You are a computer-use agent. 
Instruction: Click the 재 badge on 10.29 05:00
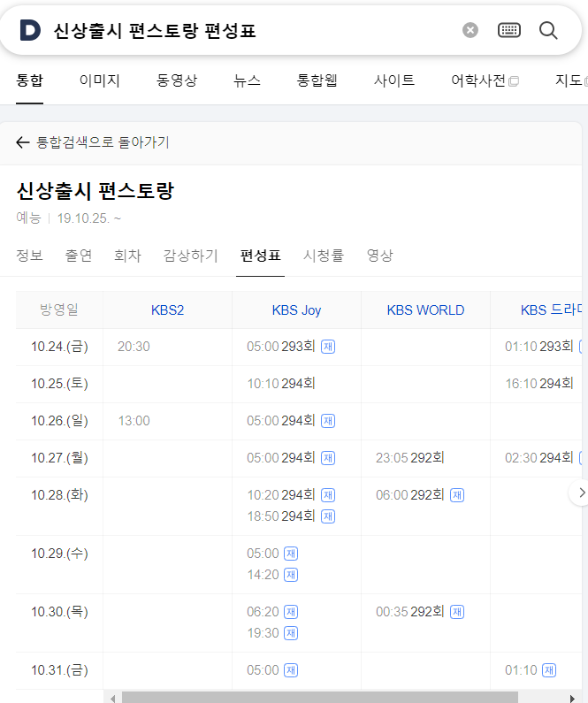(x=291, y=554)
